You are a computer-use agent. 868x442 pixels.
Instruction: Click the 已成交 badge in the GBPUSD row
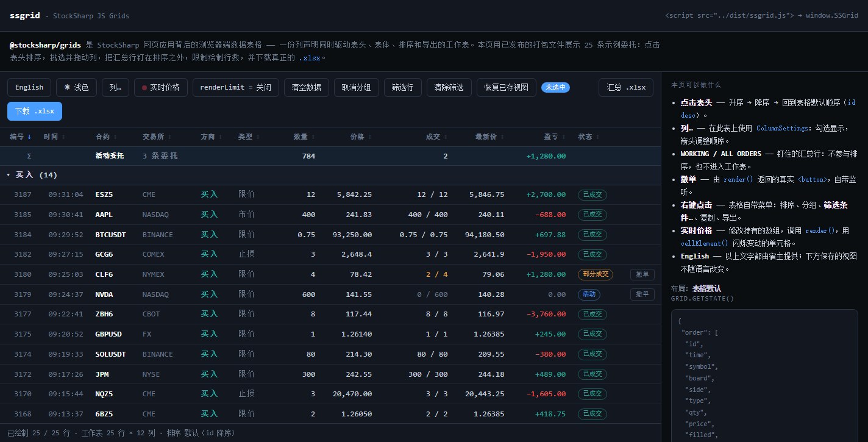[x=592, y=334]
